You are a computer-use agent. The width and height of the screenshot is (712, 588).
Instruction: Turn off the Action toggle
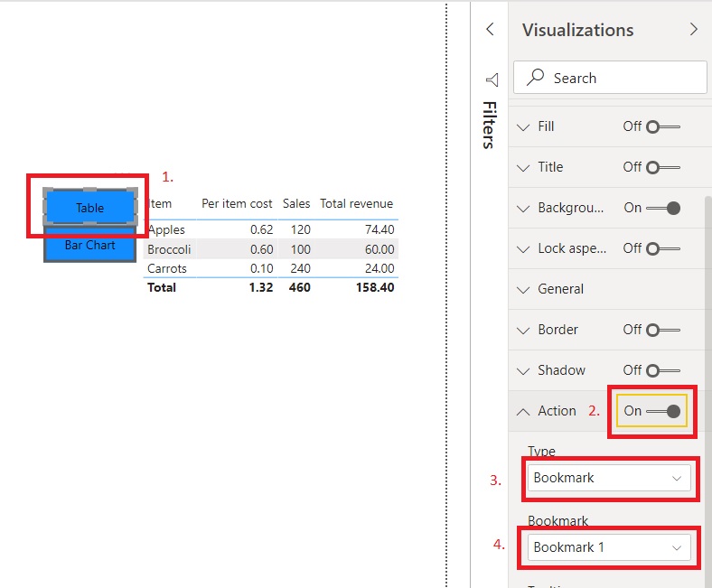coord(664,411)
